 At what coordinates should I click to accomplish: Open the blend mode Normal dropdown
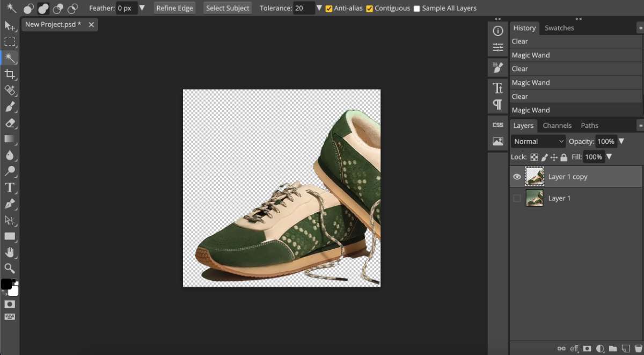538,141
